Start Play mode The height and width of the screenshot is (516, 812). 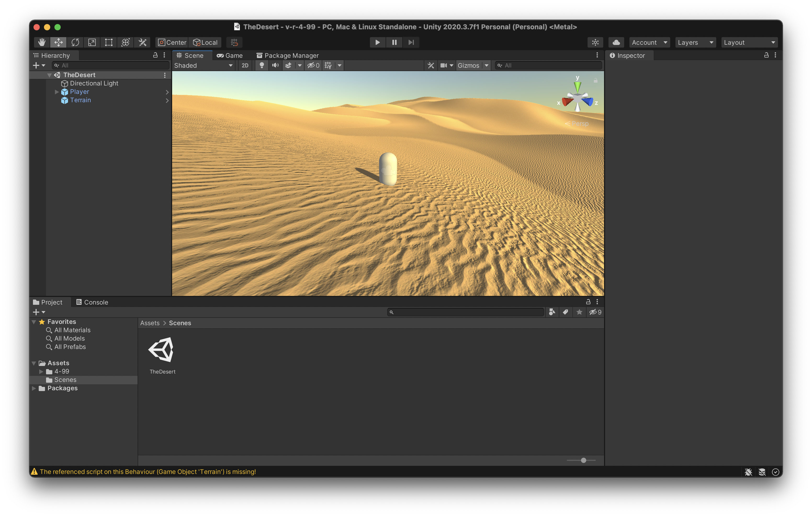[x=377, y=42]
